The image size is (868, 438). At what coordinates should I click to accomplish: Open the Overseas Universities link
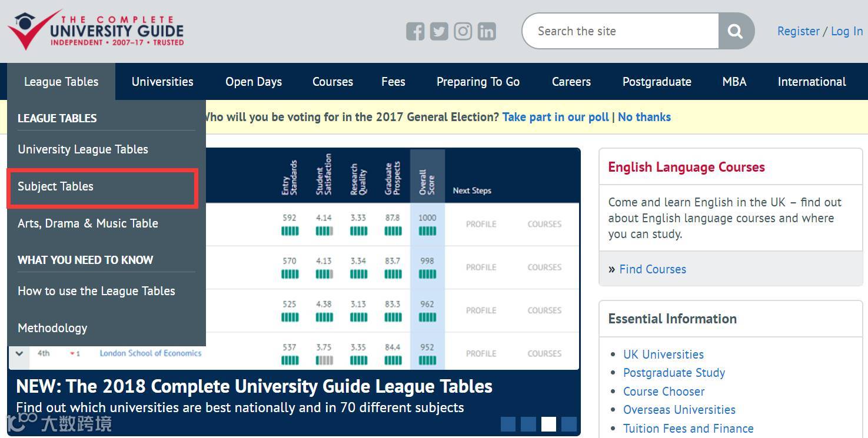(680, 410)
